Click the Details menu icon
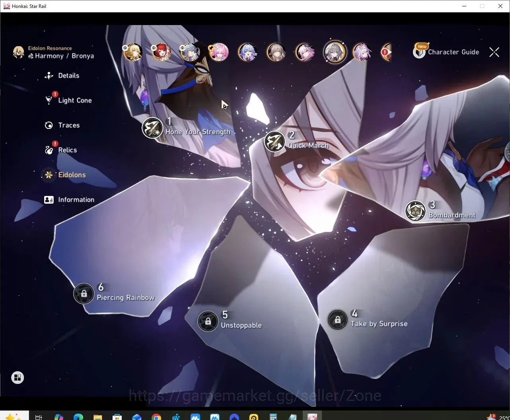This screenshot has height=420, width=510. tap(49, 76)
